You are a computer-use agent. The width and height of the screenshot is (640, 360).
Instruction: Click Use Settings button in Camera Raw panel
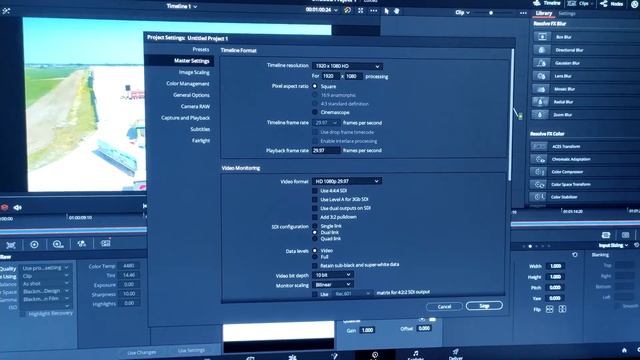pyautogui.click(x=191, y=350)
